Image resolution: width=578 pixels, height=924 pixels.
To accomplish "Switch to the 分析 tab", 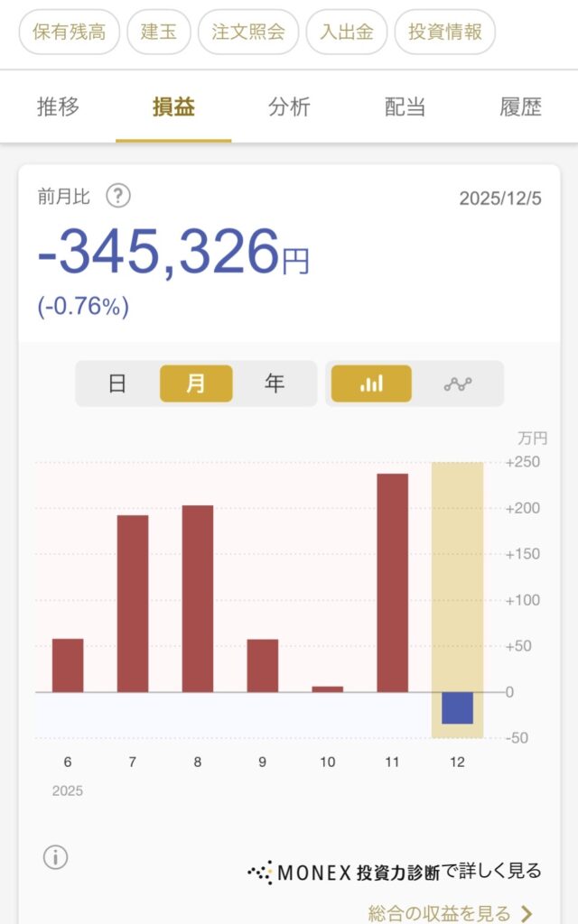I will pos(289,107).
